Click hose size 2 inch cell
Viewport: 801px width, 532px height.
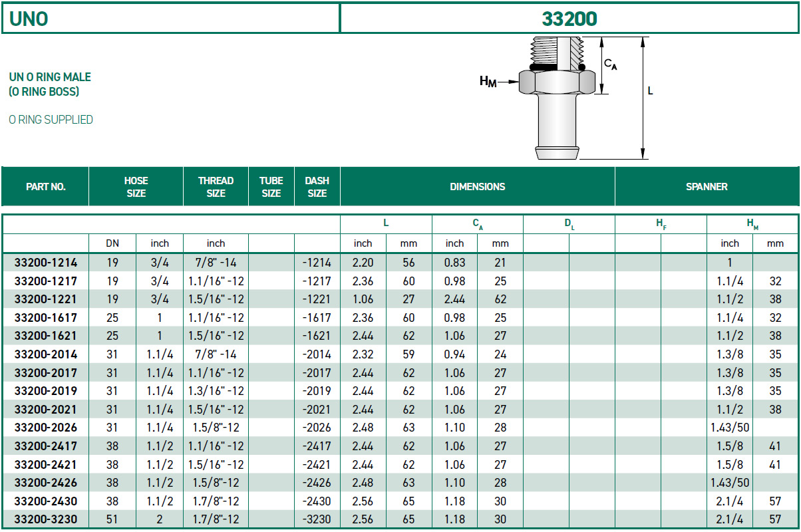click(160, 519)
